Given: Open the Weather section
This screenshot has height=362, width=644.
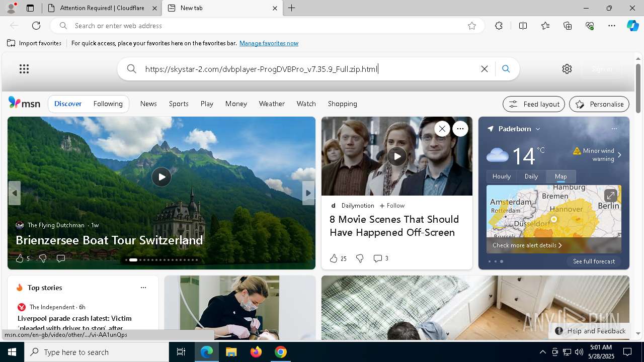Looking at the screenshot, I should click(272, 104).
